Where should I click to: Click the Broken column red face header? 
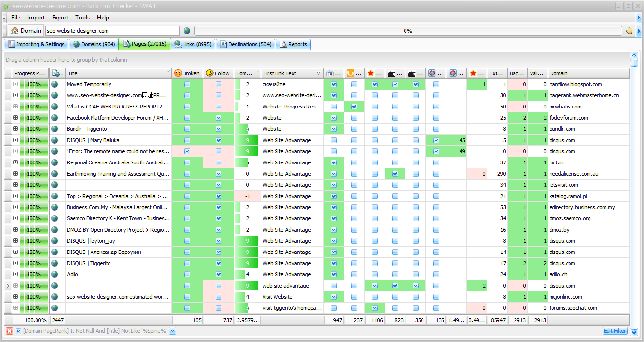(187, 73)
